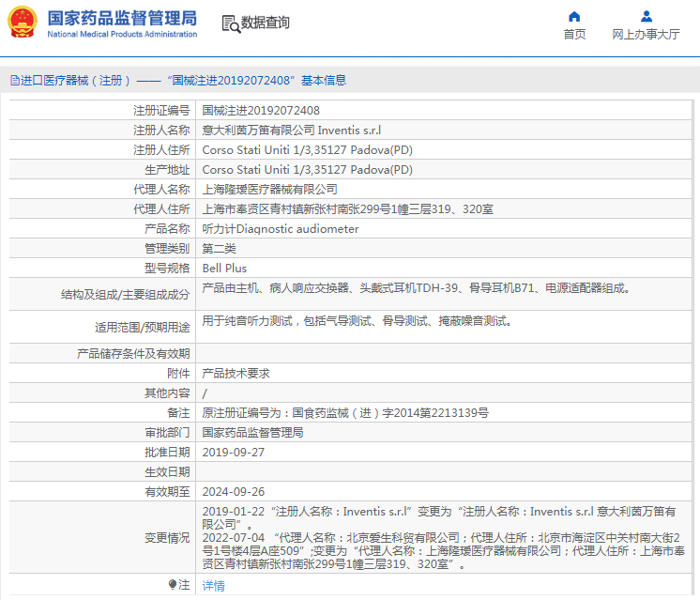700x600 pixels.
Task: Click agent address 上海市奉贤区青村镇 value
Action: click(348, 209)
